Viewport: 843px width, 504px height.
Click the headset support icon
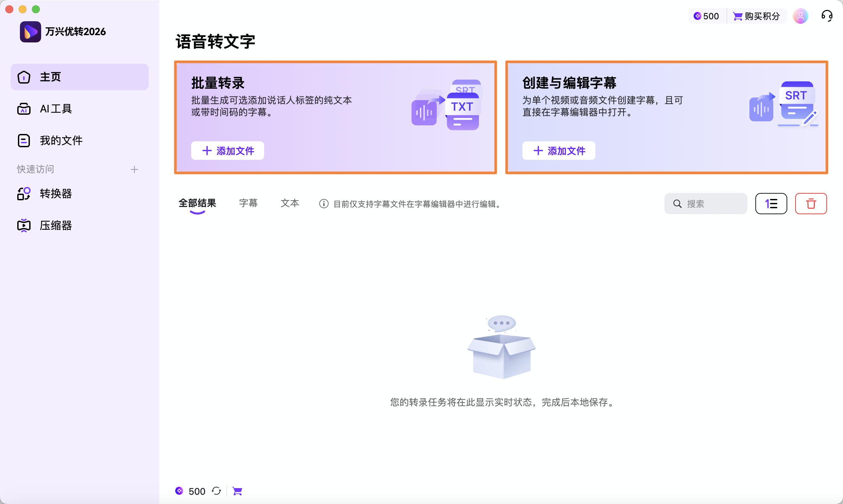[x=827, y=16]
